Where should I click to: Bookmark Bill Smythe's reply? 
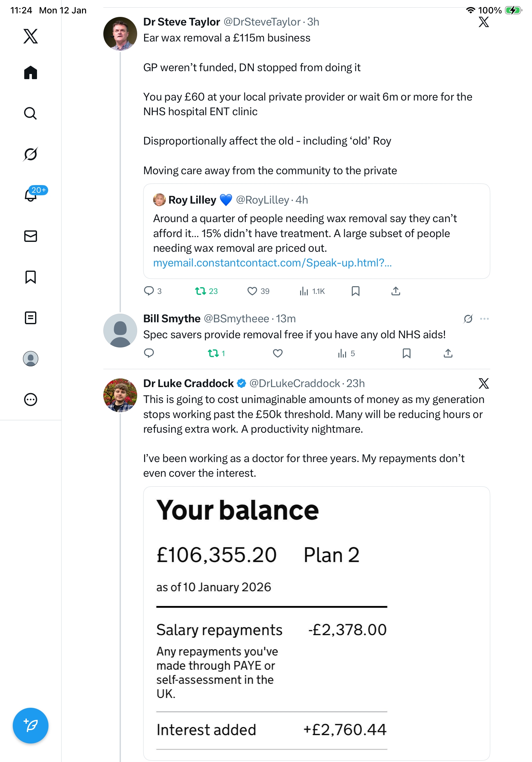click(406, 353)
